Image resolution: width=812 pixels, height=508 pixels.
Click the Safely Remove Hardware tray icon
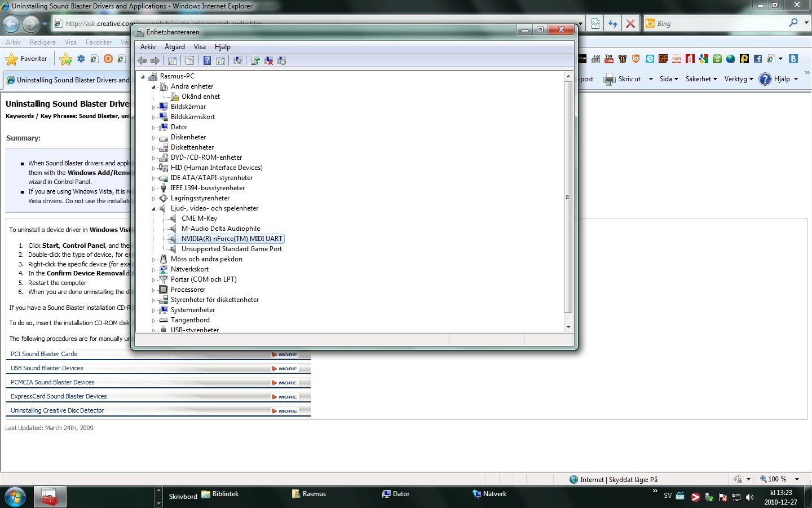(x=709, y=497)
